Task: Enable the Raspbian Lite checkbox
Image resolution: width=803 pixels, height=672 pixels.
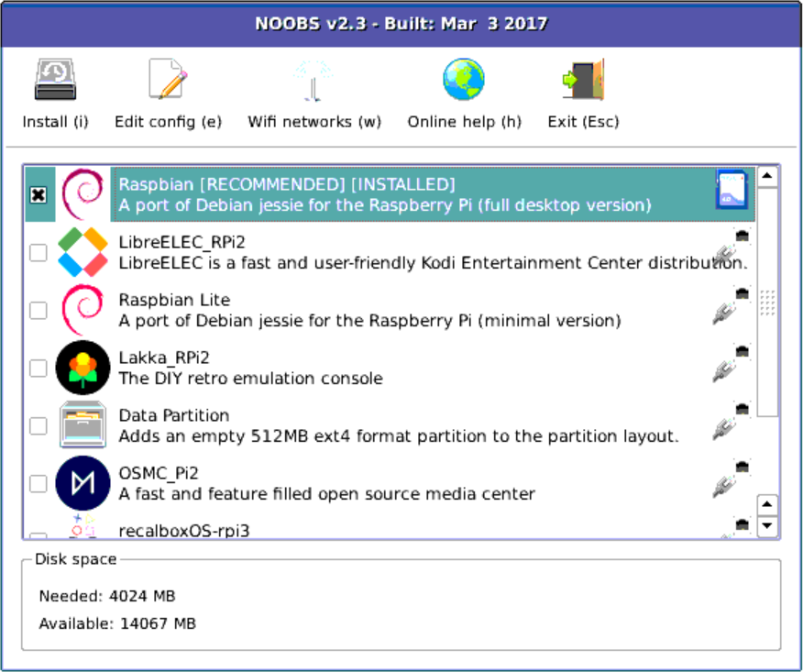Action: pyautogui.click(x=38, y=311)
